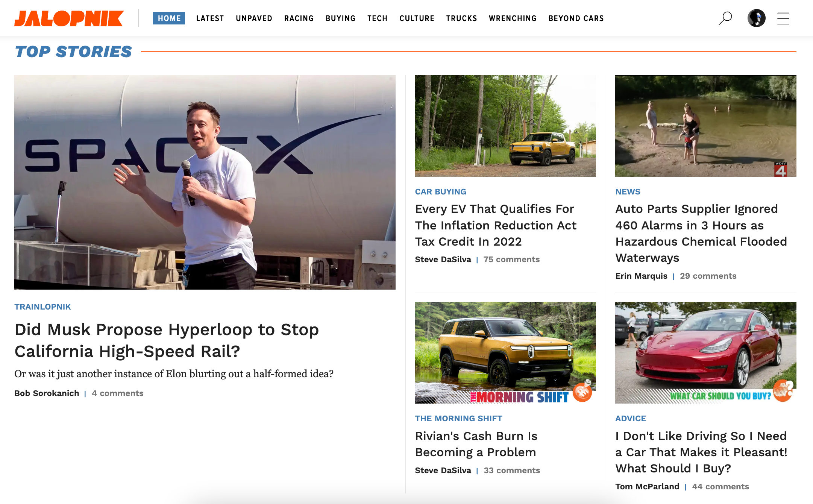Image resolution: width=813 pixels, height=504 pixels.
Task: Open the Hyperloop headline article
Action: pyautogui.click(x=166, y=340)
